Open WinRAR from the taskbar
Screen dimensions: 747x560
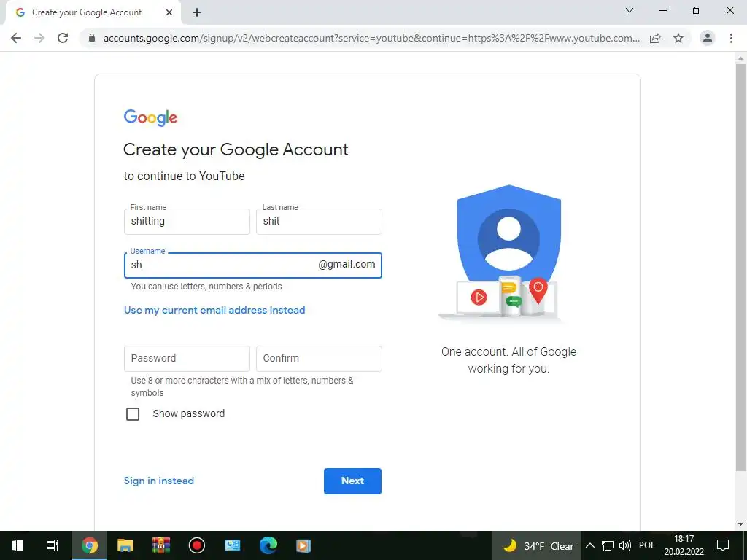[161, 545]
